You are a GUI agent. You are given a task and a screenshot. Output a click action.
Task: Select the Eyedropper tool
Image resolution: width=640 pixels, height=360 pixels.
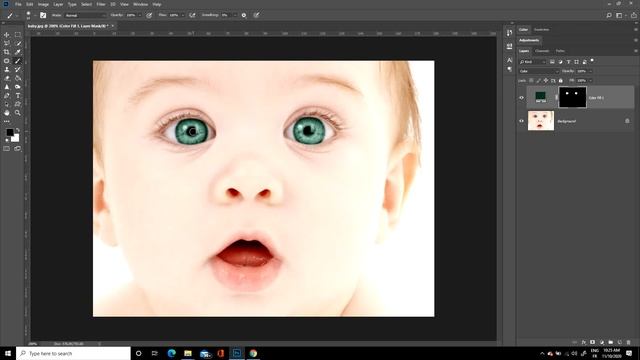click(18, 52)
